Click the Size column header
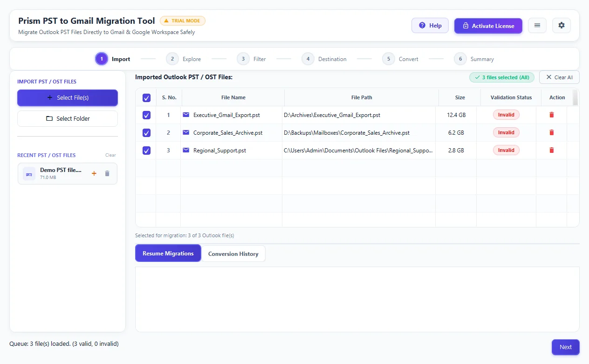Image resolution: width=589 pixels, height=364 pixels. pyautogui.click(x=460, y=98)
